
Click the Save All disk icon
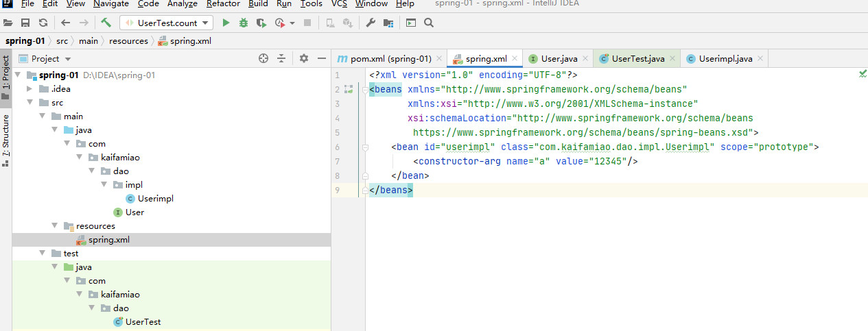coord(25,23)
